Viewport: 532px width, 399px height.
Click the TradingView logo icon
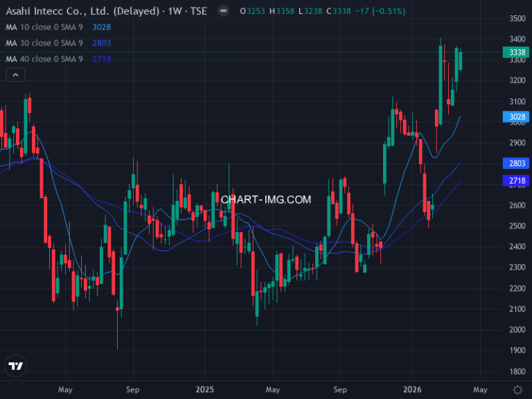click(16, 366)
